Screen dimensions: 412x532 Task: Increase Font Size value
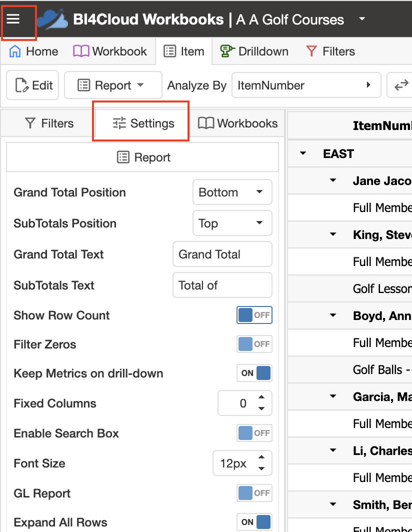click(261, 457)
